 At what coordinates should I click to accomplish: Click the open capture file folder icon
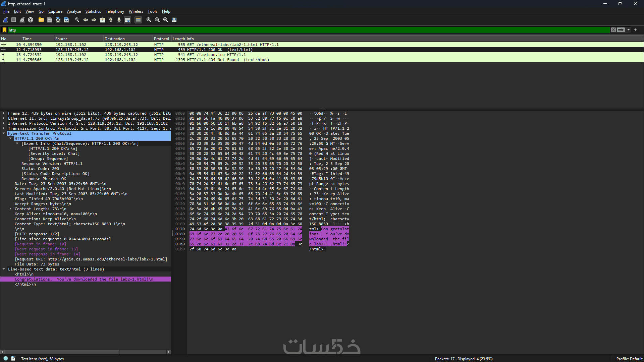click(x=41, y=20)
